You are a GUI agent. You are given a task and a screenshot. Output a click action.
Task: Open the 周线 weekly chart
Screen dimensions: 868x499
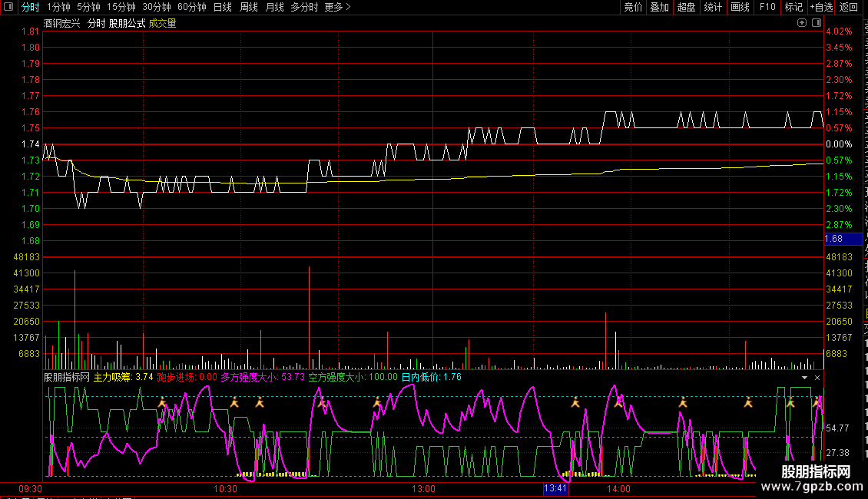pyautogui.click(x=248, y=7)
